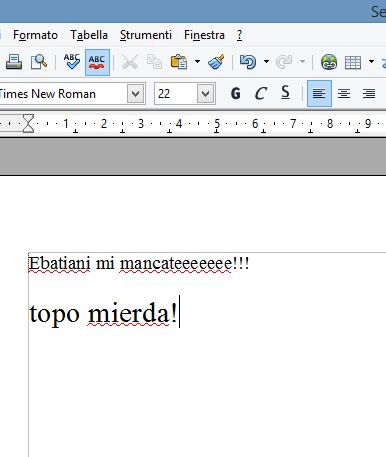
Task: Expand the Paste options arrow
Action: point(197,62)
